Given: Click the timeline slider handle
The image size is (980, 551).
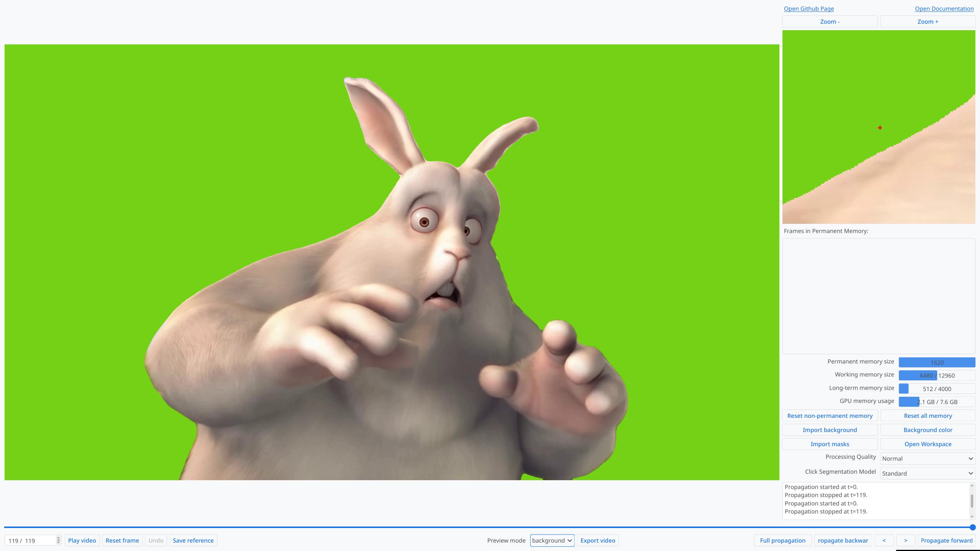Looking at the screenshot, I should (x=972, y=527).
